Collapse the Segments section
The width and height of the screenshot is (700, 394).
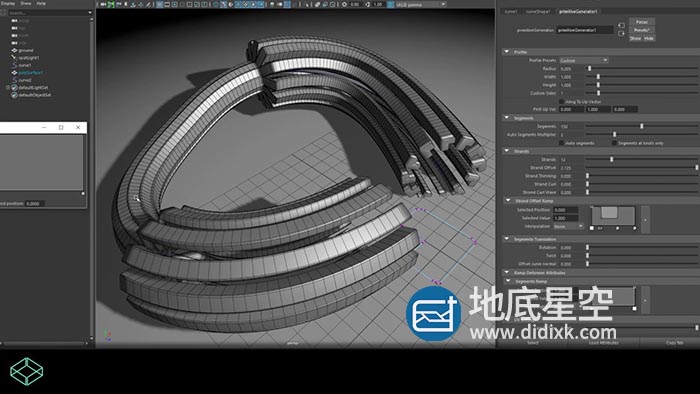[x=507, y=118]
